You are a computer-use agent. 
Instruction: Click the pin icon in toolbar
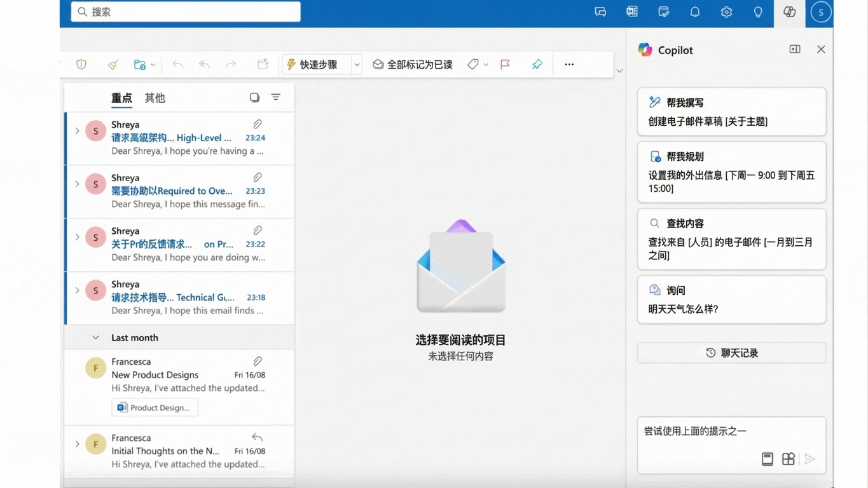tap(537, 64)
